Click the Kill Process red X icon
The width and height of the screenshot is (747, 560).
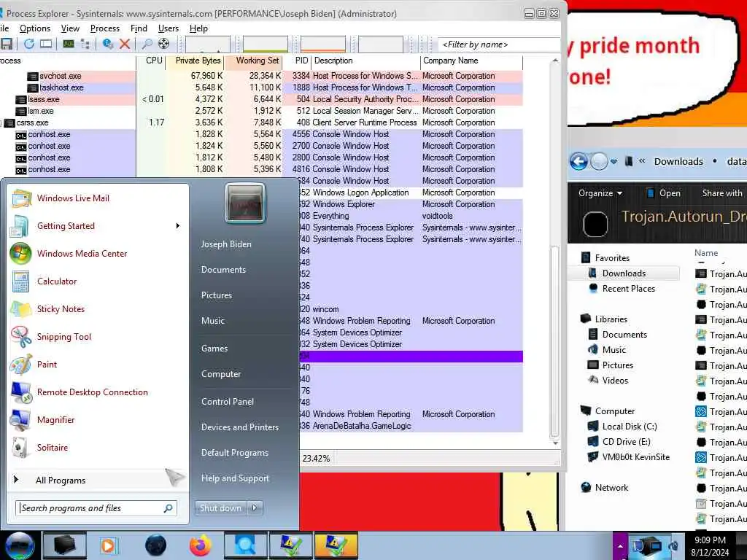tap(125, 44)
